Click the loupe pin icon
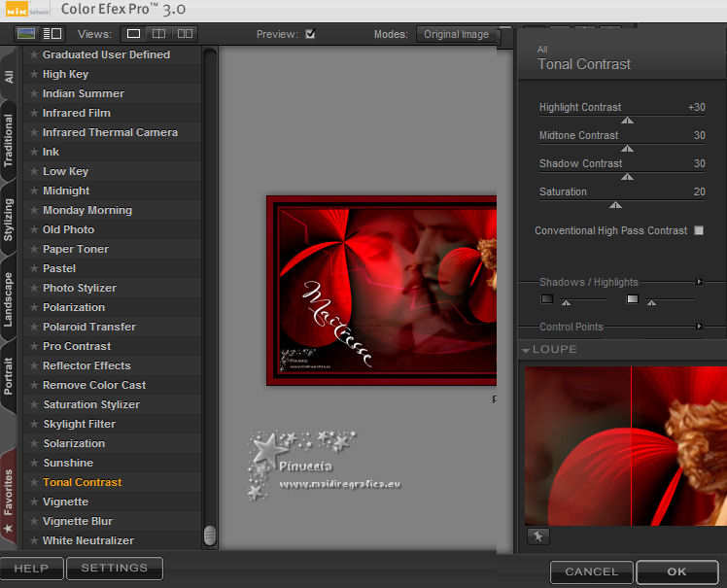Screen dimensions: 727x588 pos(537,536)
